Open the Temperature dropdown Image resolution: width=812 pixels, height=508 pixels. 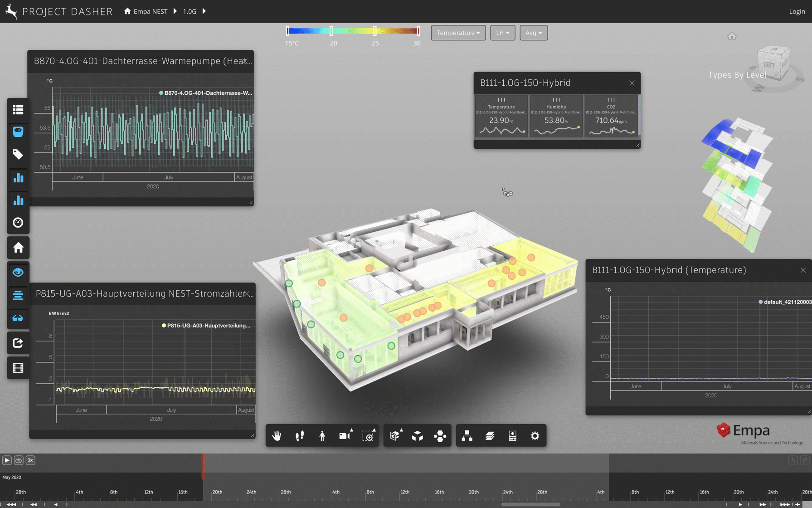coord(458,33)
